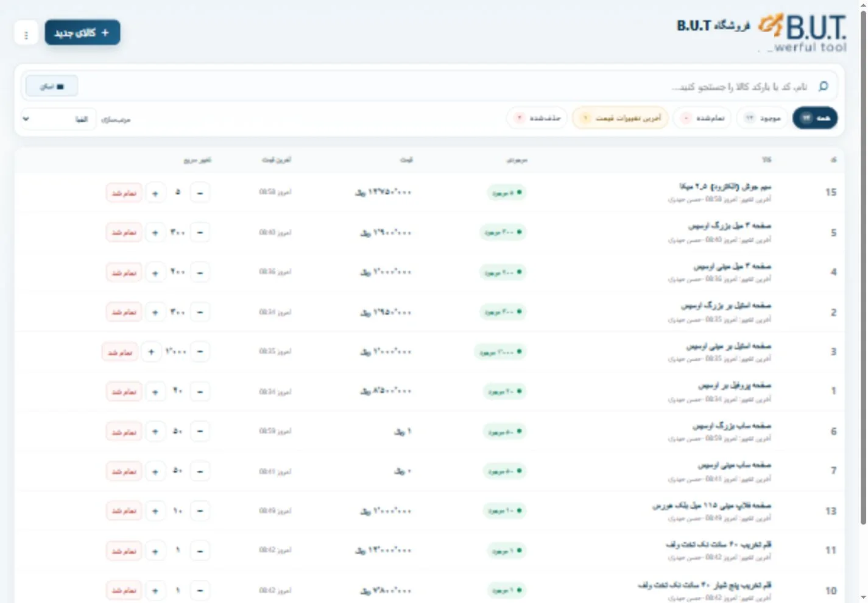The image size is (868, 603).
Task: Select the همه (All) filter tab
Action: tap(815, 118)
